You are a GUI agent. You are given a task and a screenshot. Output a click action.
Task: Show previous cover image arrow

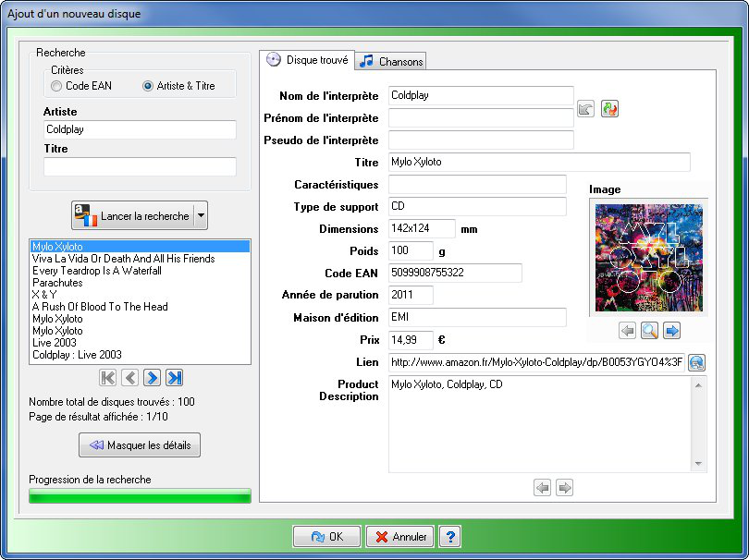pos(627,331)
